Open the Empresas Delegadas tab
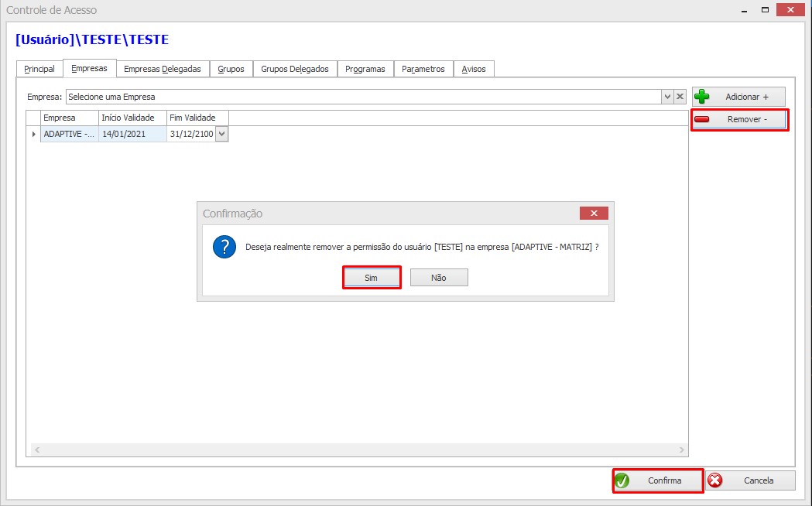Viewport: 812px width, 506px height. (163, 69)
